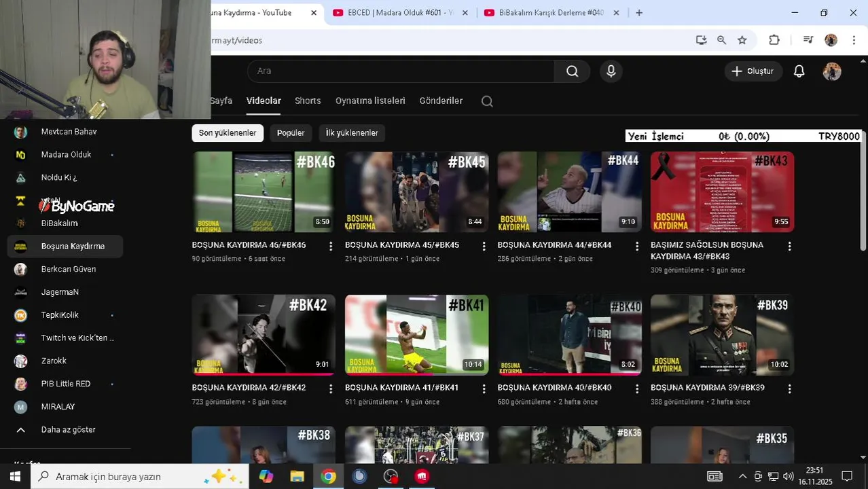Open Chrome zoom magnifier in address bar

(721, 40)
